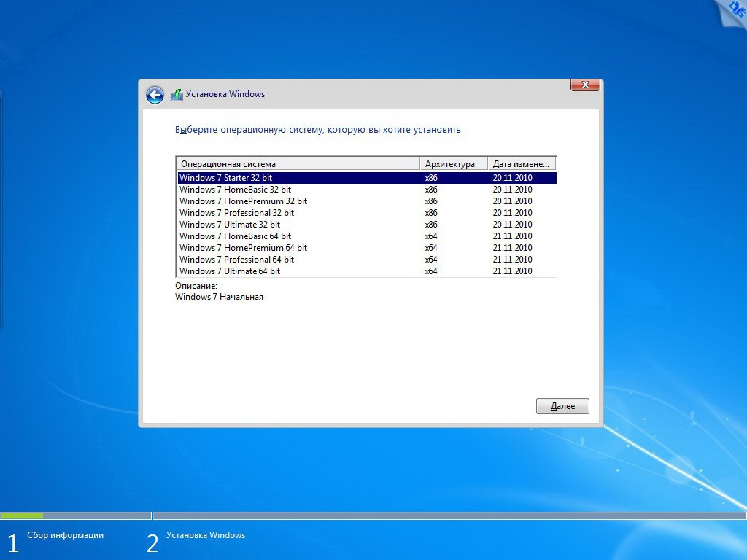Viewport: 747px width, 560px height.
Task: Go back with the blue arrow button
Action: pos(155,95)
